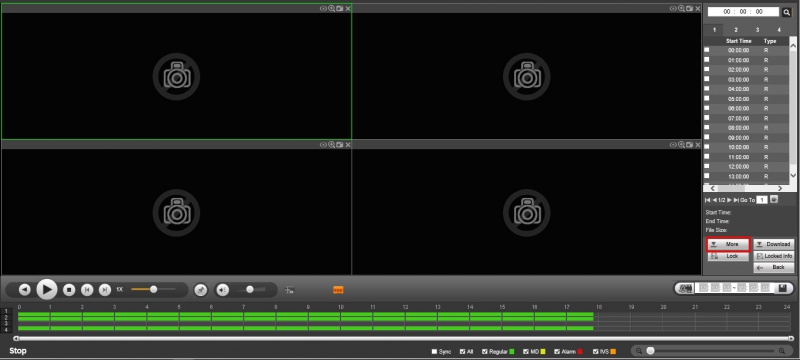The image size is (800, 360).
Task: Click the playback speed slider handle
Action: pos(153,289)
